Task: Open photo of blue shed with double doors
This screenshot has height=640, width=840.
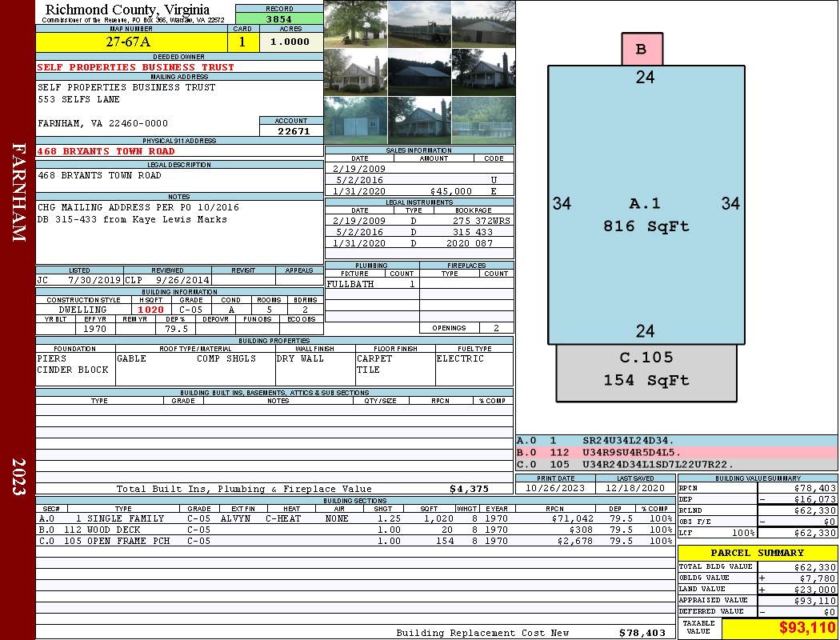Action: coord(355,120)
